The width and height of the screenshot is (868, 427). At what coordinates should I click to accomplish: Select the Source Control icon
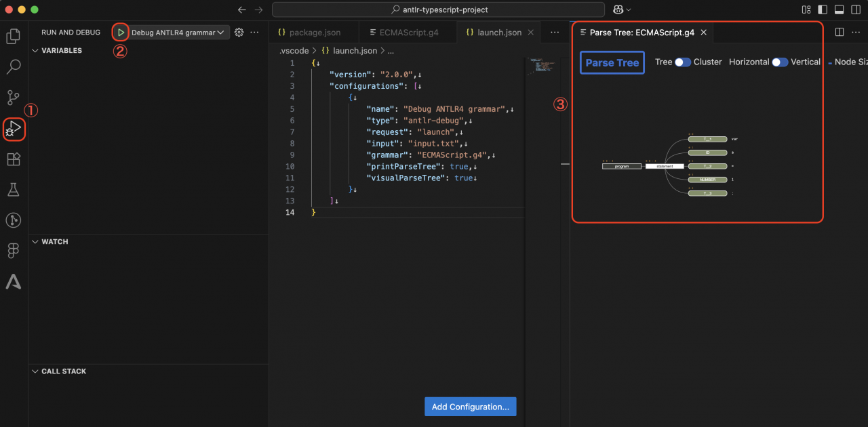[x=14, y=98]
